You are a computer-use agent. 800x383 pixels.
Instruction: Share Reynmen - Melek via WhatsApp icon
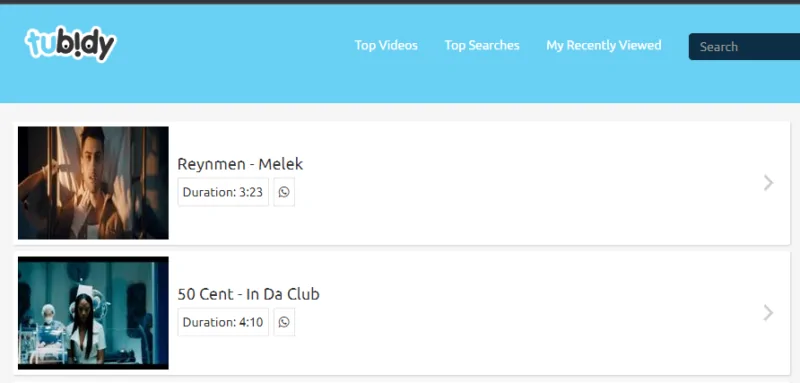284,192
